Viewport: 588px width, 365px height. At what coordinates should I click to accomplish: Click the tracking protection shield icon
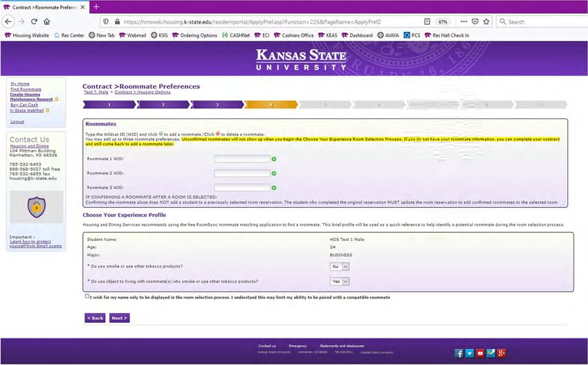106,21
